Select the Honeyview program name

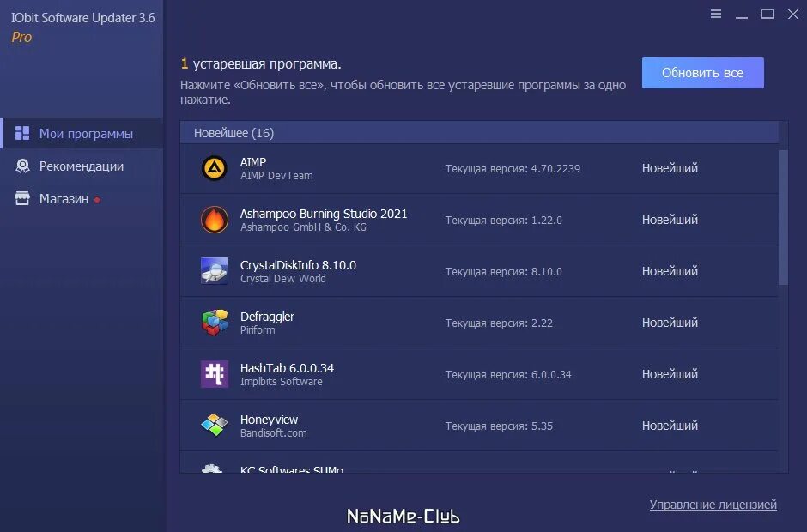(x=269, y=420)
